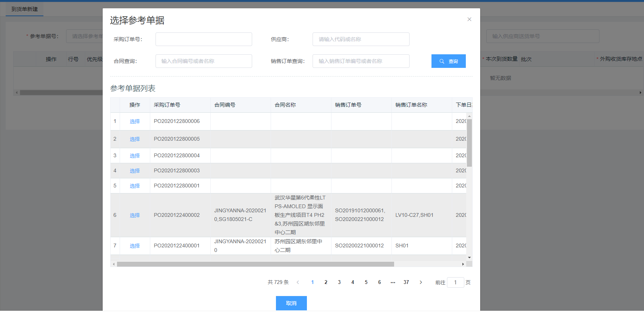The height and width of the screenshot is (313, 644).
Task: Click the pagination ellipsis to jump pages
Action: [x=393, y=282]
